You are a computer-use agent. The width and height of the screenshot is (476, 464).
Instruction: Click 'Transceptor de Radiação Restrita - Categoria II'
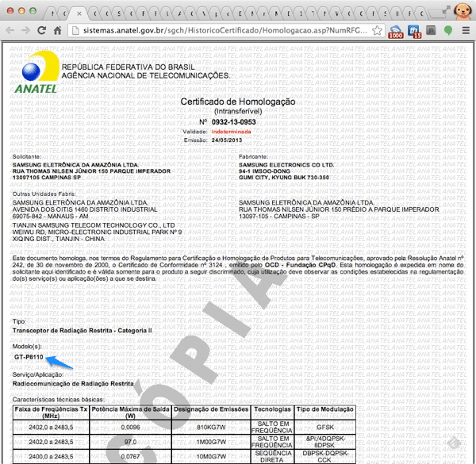[x=82, y=331]
